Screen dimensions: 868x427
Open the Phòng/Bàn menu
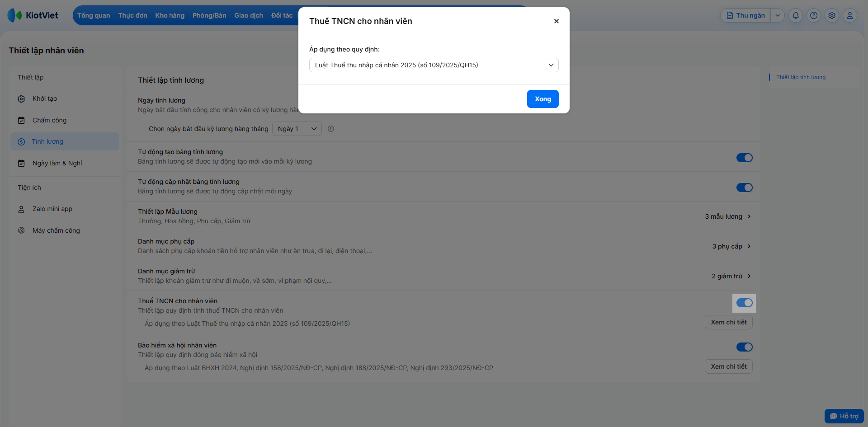209,15
